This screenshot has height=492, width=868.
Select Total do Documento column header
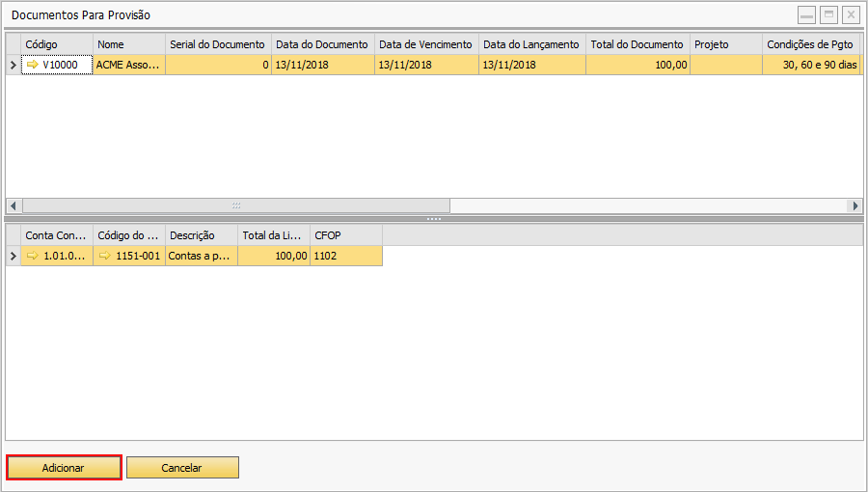pyautogui.click(x=637, y=44)
